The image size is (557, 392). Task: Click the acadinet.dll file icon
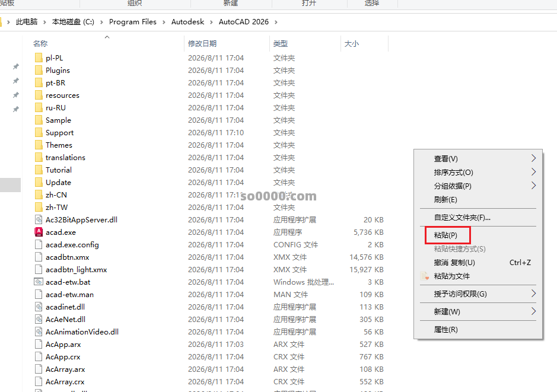[x=39, y=307]
